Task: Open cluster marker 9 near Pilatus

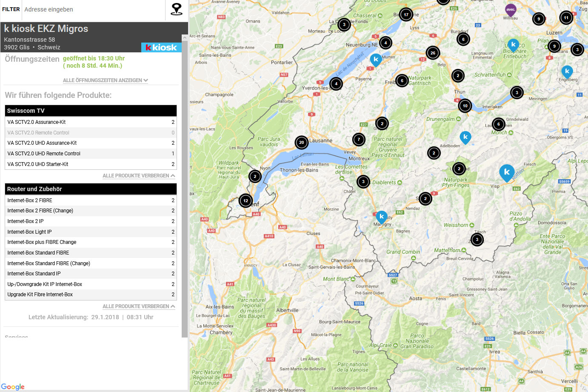Action: tap(554, 46)
